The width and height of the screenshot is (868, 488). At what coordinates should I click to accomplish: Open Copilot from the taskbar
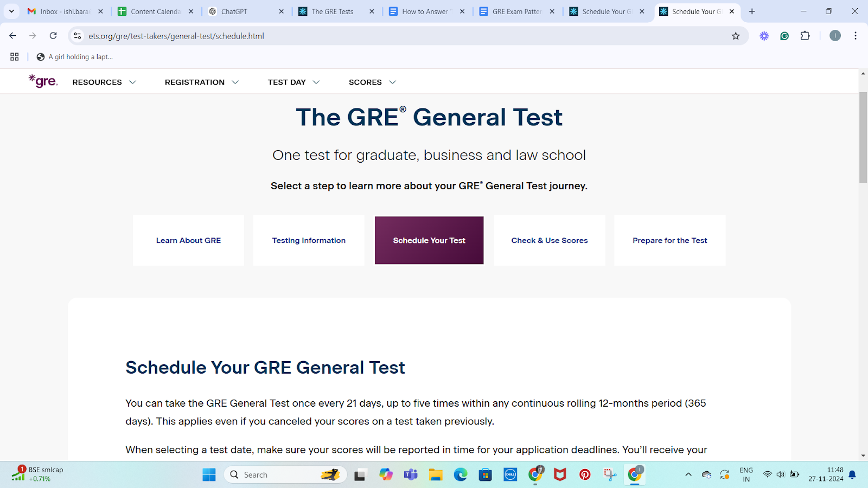(x=386, y=475)
